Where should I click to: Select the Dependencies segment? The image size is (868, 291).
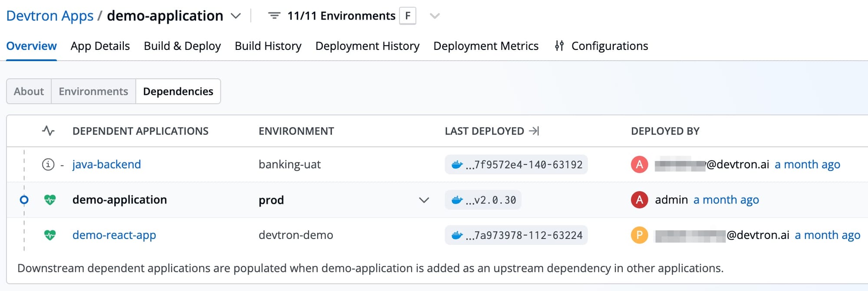tap(178, 91)
